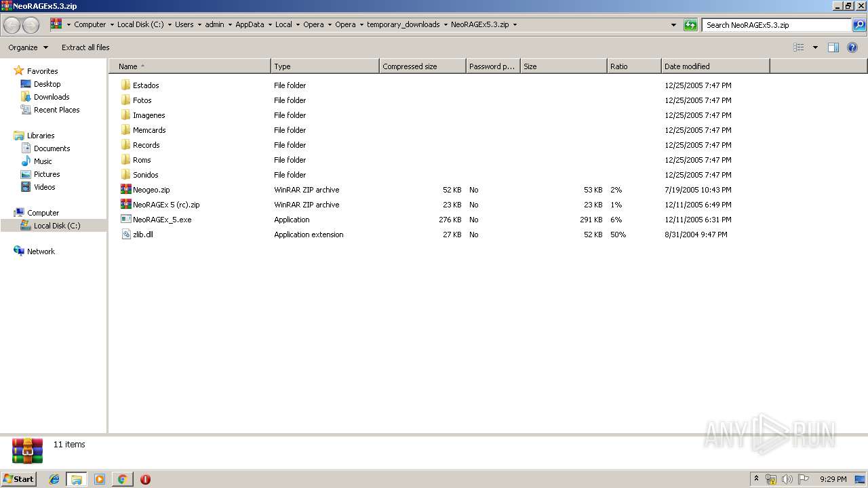
Task: Open the Organize dropdown menu
Action: point(28,47)
